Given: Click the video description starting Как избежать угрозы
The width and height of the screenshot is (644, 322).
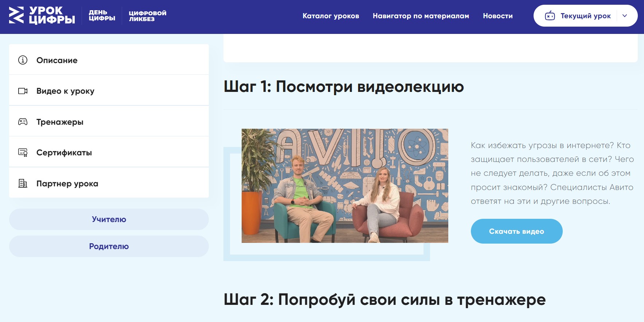Looking at the screenshot, I should [x=552, y=173].
